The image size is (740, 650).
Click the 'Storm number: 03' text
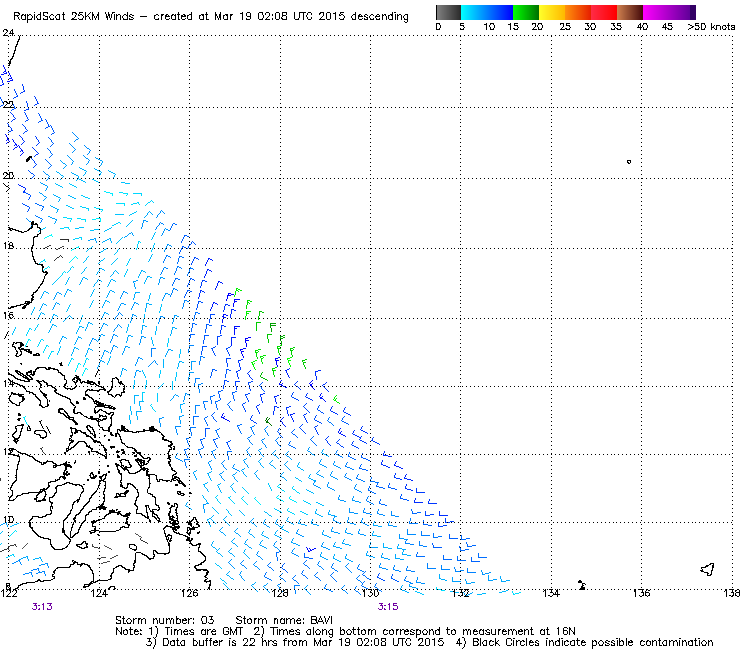[x=165, y=620]
